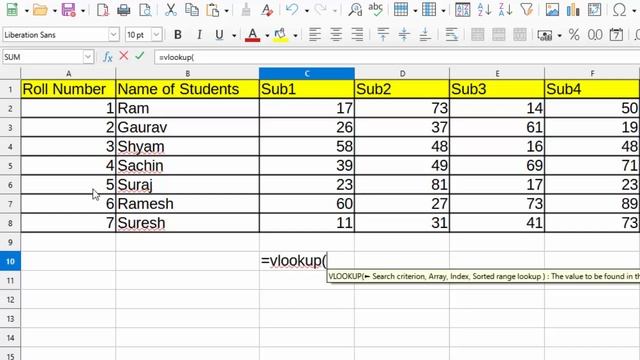640x360 pixels.
Task: Insert a chart icon
Action: (573, 9)
